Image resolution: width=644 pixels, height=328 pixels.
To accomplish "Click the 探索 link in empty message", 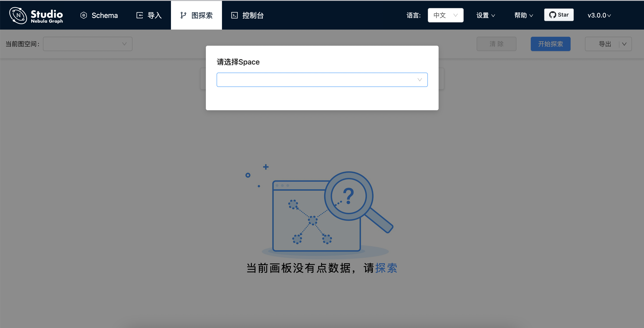I will 386,268.
